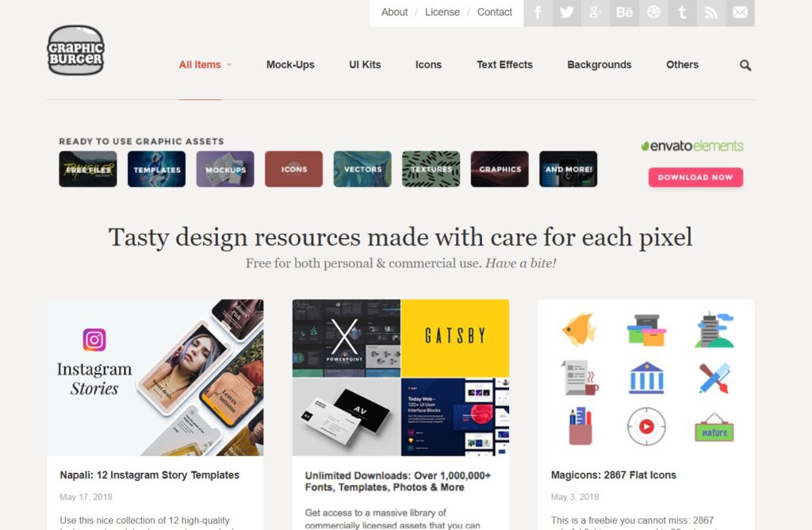The height and width of the screenshot is (530, 812).
Task: Switch to the Mock-Ups section
Action: pos(290,65)
